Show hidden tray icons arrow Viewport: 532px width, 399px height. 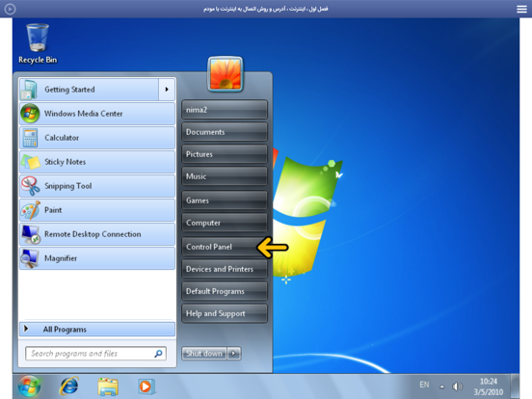coord(441,386)
